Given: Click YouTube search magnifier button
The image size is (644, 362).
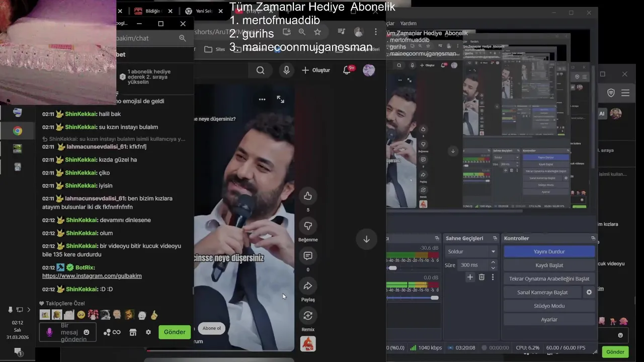Looking at the screenshot, I should pyautogui.click(x=260, y=70).
